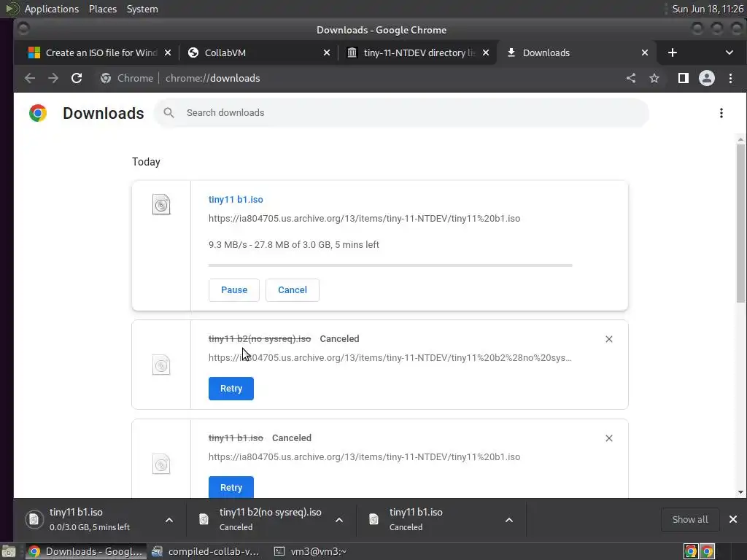747x560 pixels.
Task: Close the Downloads tab
Action: coord(645,52)
